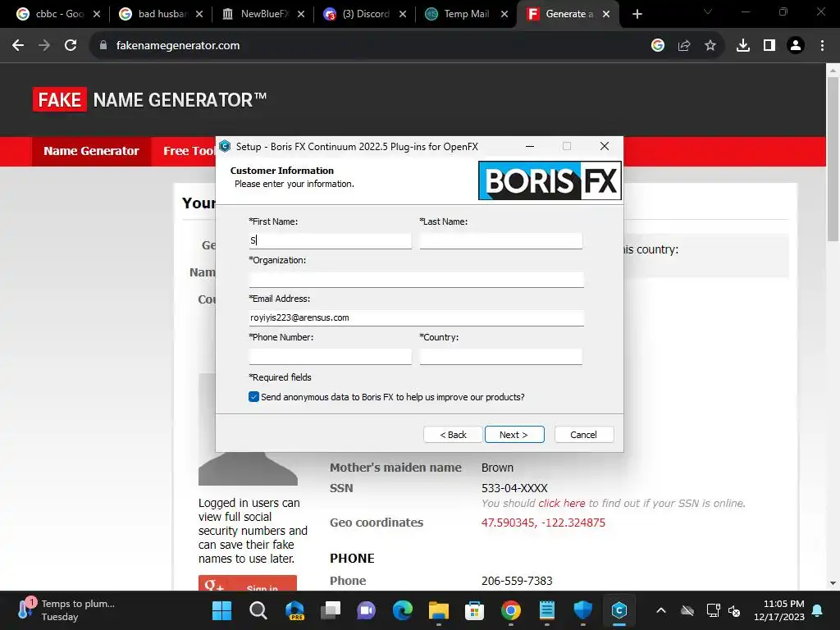Close the Discord tab
Screen dimensions: 840x630
[x=403, y=14]
